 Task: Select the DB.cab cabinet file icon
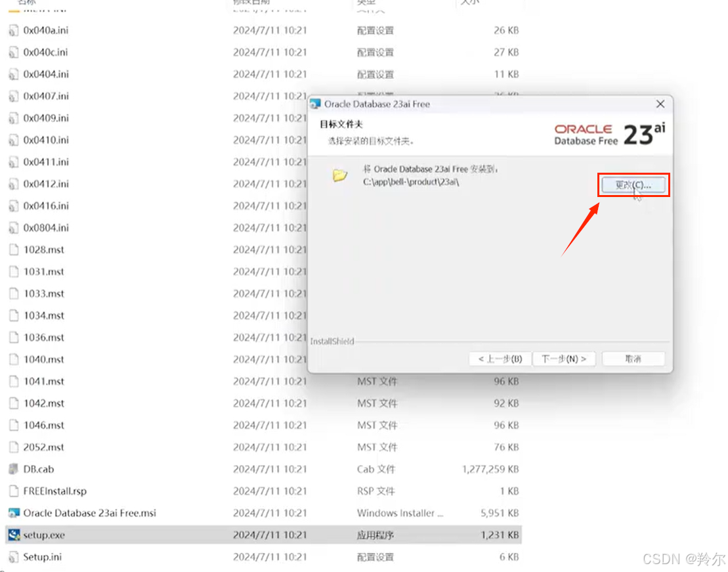[x=14, y=470]
